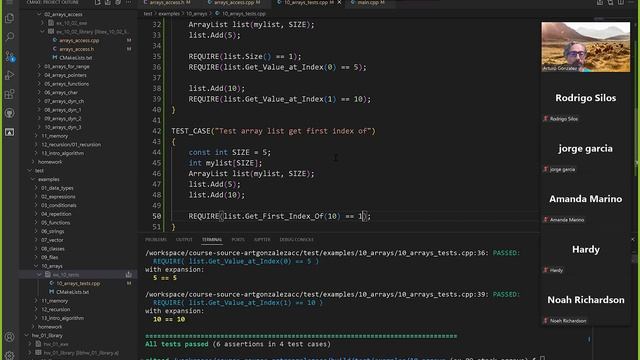The image size is (640, 360).
Task: Close the bottom panel
Action: [633, 240]
